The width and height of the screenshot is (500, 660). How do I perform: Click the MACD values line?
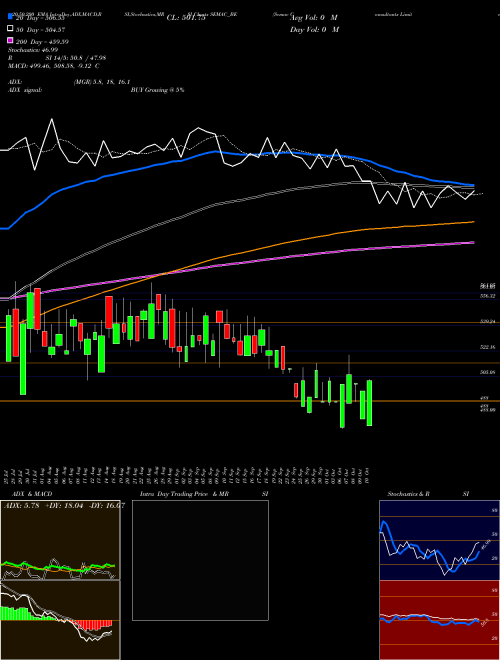[54, 66]
